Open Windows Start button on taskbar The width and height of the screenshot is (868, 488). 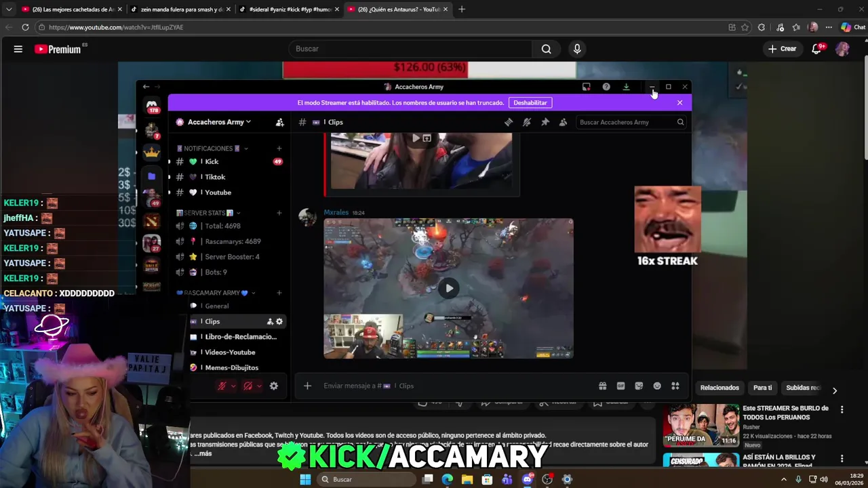tap(305, 479)
